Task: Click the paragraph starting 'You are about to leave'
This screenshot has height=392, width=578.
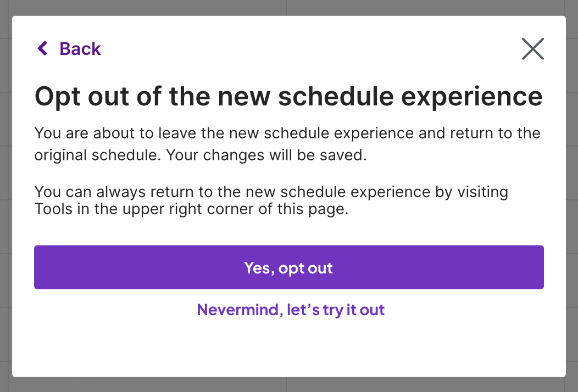Action: pyautogui.click(x=287, y=144)
